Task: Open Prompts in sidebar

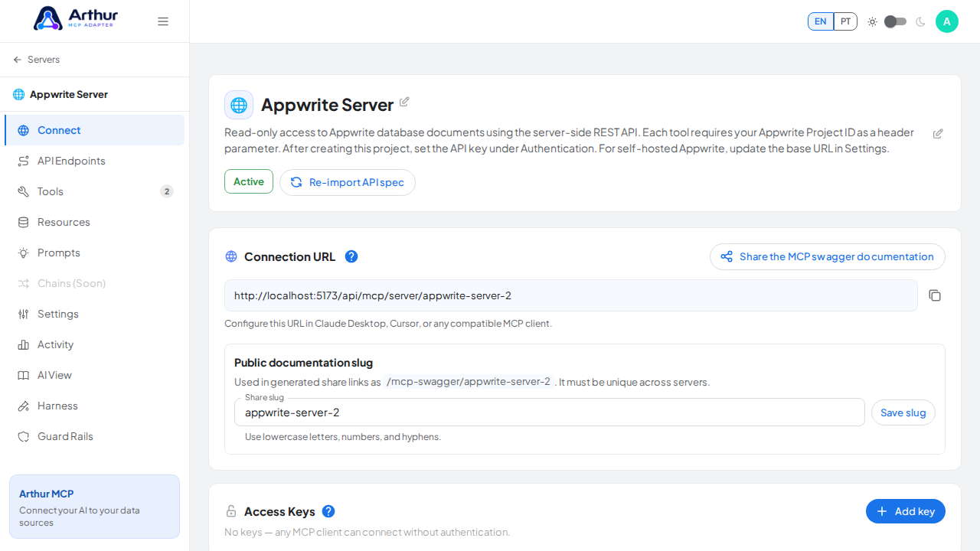Action: 95,253
